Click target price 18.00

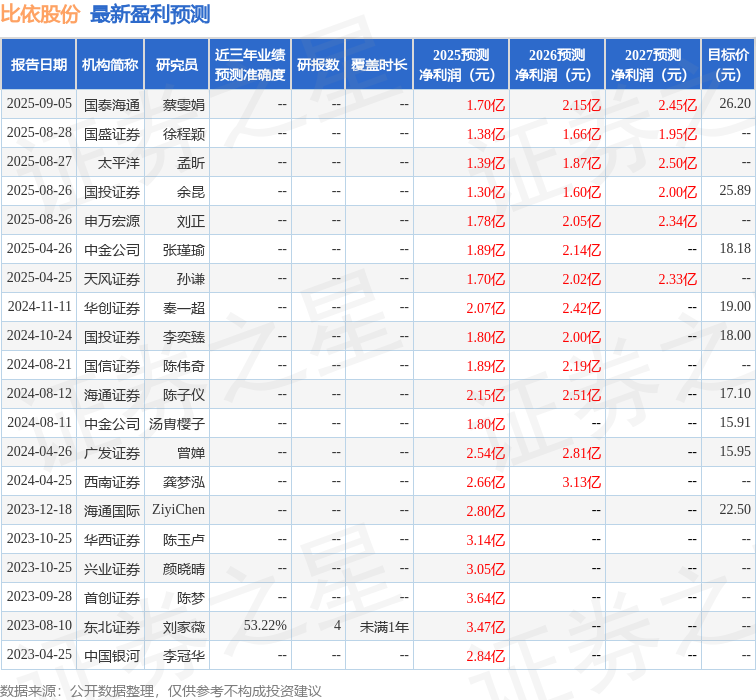pyautogui.click(x=735, y=335)
